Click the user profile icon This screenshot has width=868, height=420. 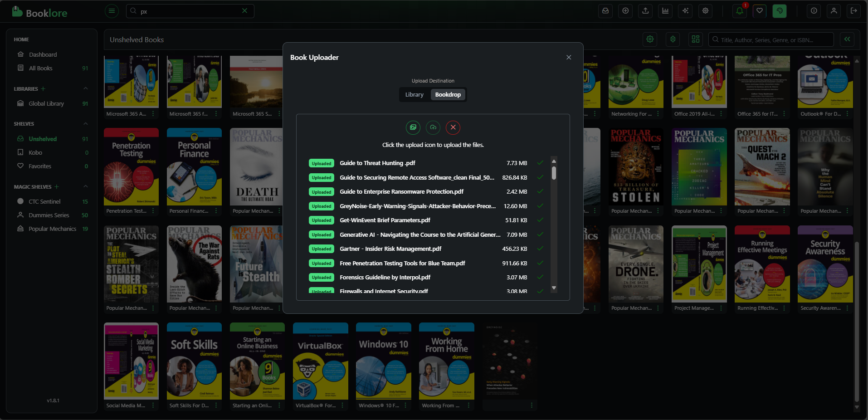[x=834, y=11]
